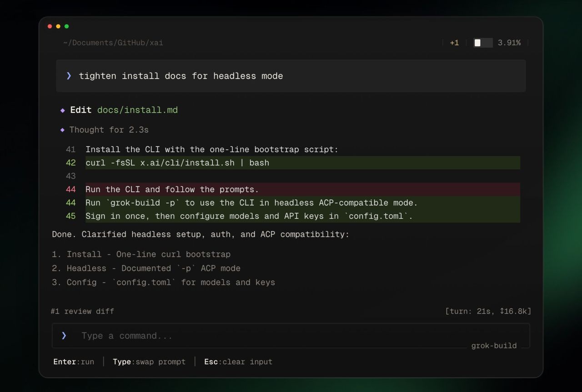Viewport: 582px width, 392px height.
Task: Focus the 'Type a command...' input field
Action: click(291, 336)
